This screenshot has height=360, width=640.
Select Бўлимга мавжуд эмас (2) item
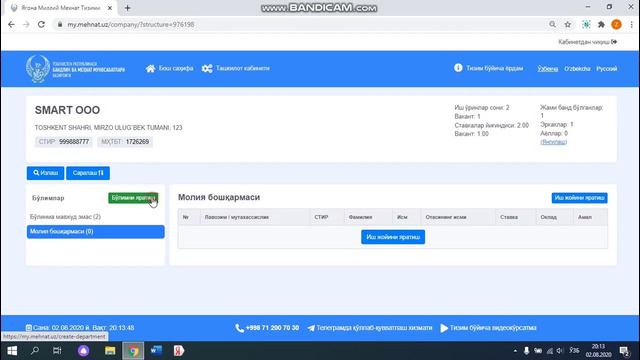(x=65, y=217)
